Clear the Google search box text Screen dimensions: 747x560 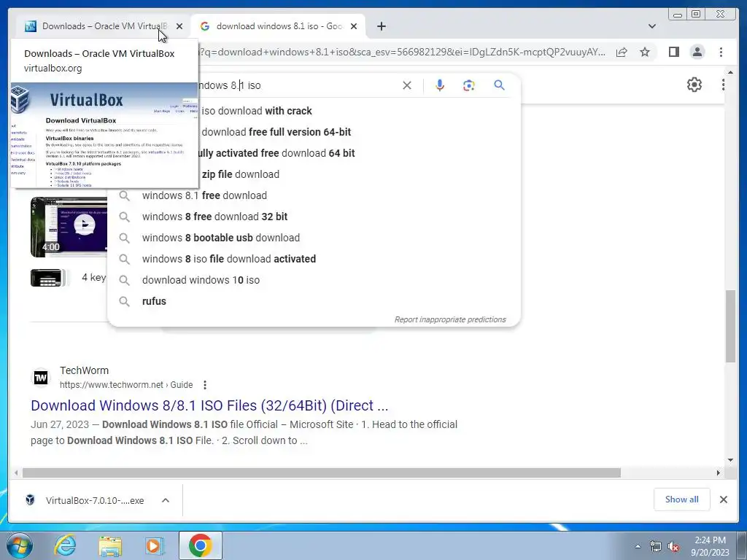407,85
